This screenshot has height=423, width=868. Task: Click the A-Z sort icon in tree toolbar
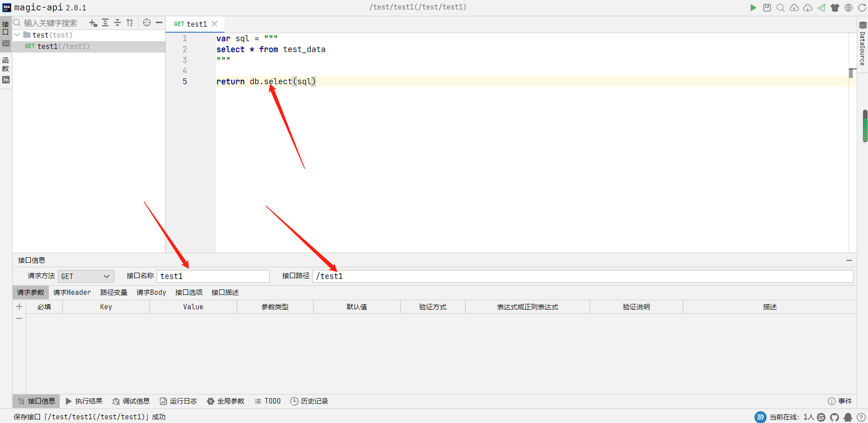(x=130, y=23)
